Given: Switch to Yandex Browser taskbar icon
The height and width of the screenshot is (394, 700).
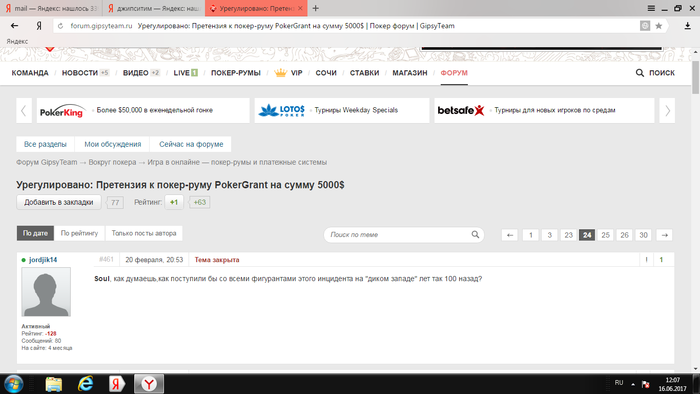Looking at the screenshot, I should 149,384.
